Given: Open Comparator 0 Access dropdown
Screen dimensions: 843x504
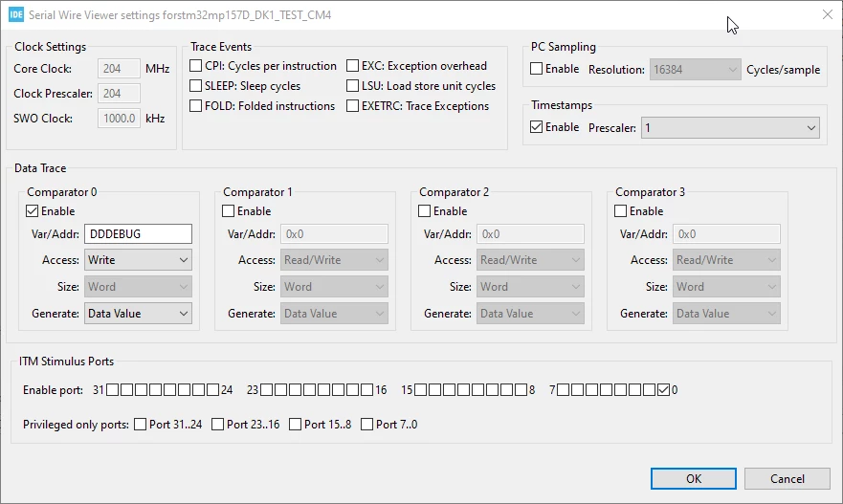Looking at the screenshot, I should coord(138,260).
